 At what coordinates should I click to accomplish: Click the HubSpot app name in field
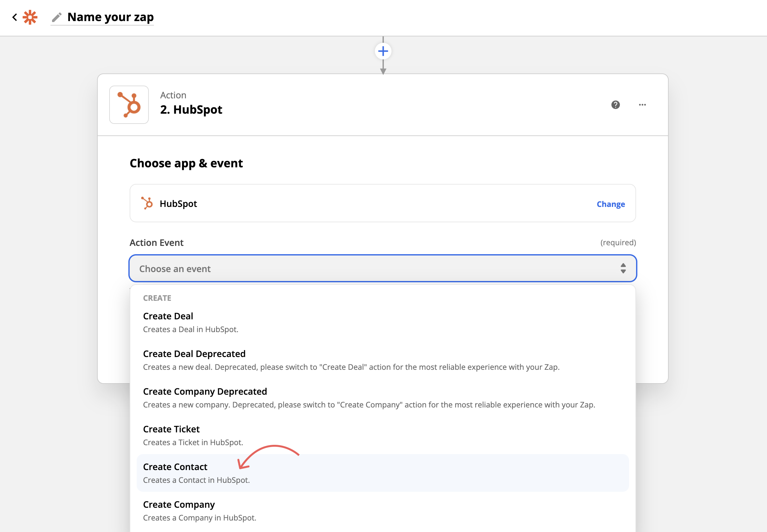(x=178, y=204)
